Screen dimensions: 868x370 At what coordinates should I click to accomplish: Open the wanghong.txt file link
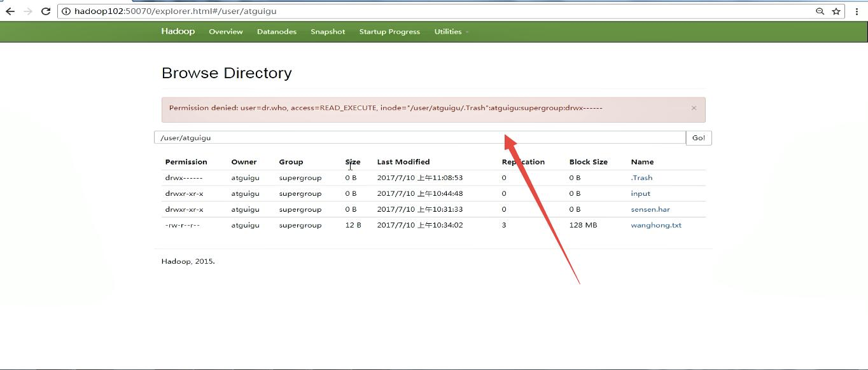(x=656, y=226)
